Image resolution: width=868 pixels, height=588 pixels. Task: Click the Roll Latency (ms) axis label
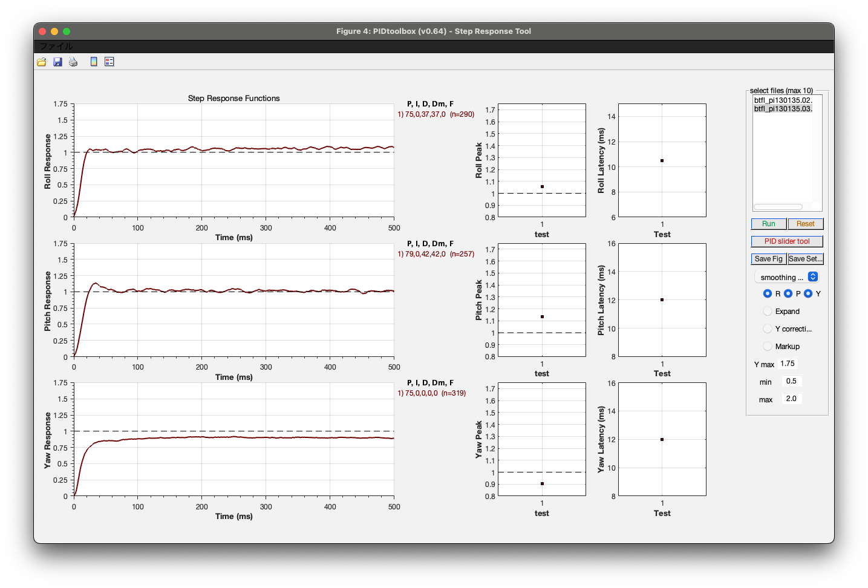tap(601, 160)
